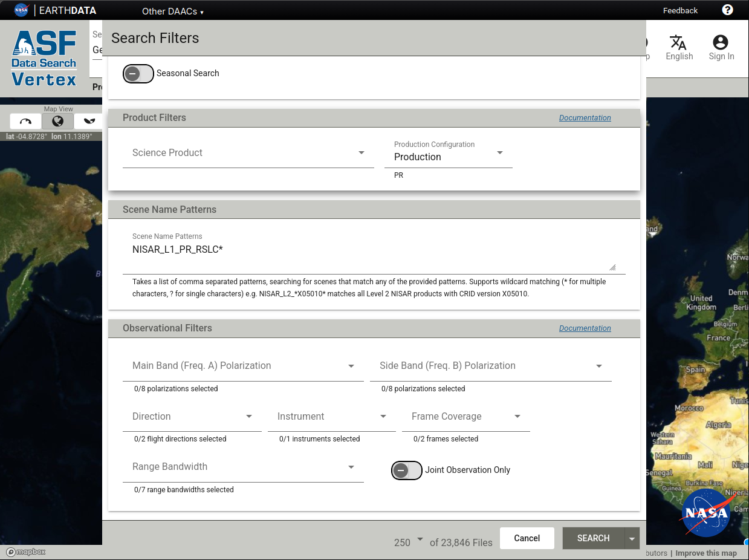Click the 'PR' hint under Production Configuration

(398, 175)
